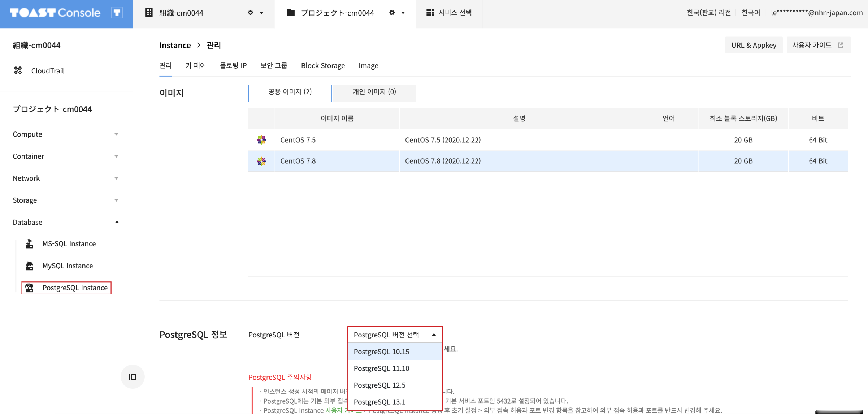Choose PostgreSQL 11.10 from the version list
868x414 pixels.
(x=395, y=368)
